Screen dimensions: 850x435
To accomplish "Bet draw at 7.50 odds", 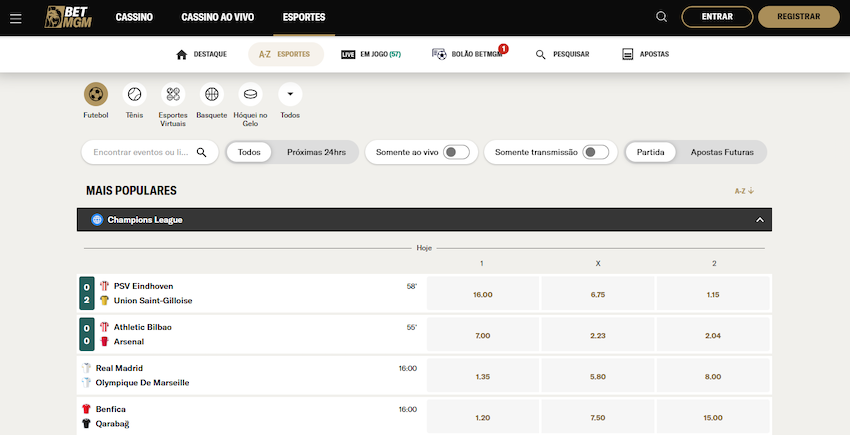I will click(x=598, y=417).
